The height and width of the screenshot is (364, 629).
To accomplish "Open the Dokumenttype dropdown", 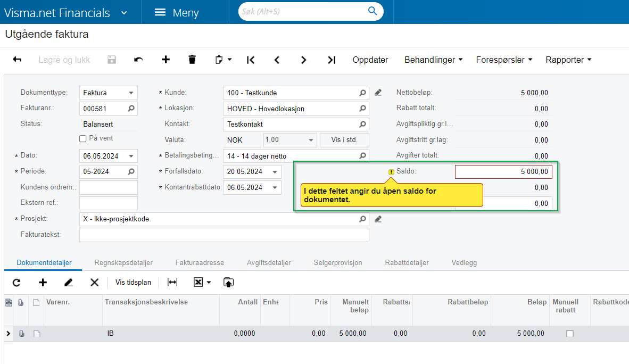I will (x=131, y=93).
